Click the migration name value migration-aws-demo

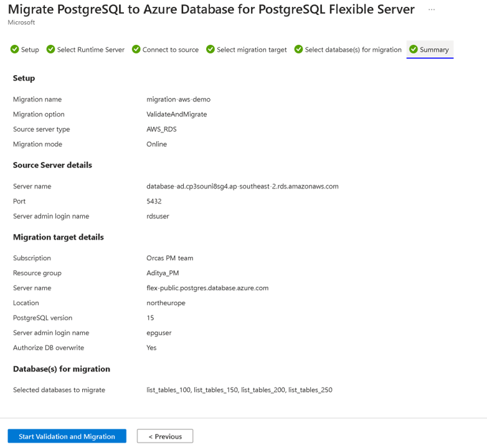[179, 100]
